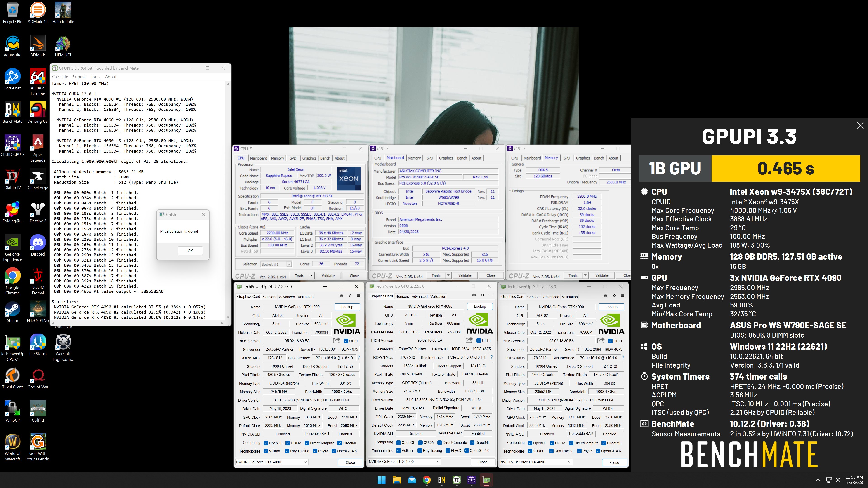Click Close button in second CPU-Z window
868x488 pixels.
491,275
